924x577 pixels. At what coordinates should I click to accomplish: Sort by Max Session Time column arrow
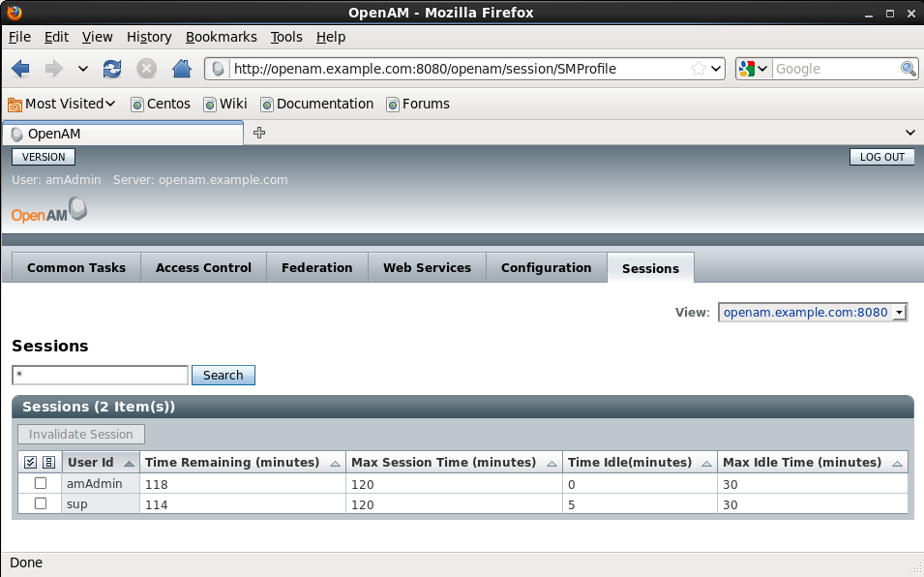(x=552, y=464)
